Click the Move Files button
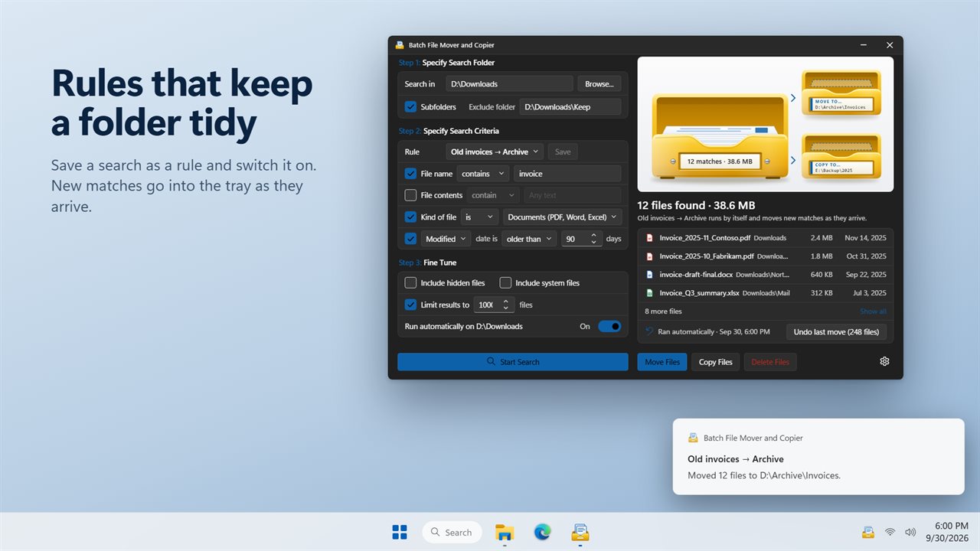The image size is (980, 551). tap(662, 362)
